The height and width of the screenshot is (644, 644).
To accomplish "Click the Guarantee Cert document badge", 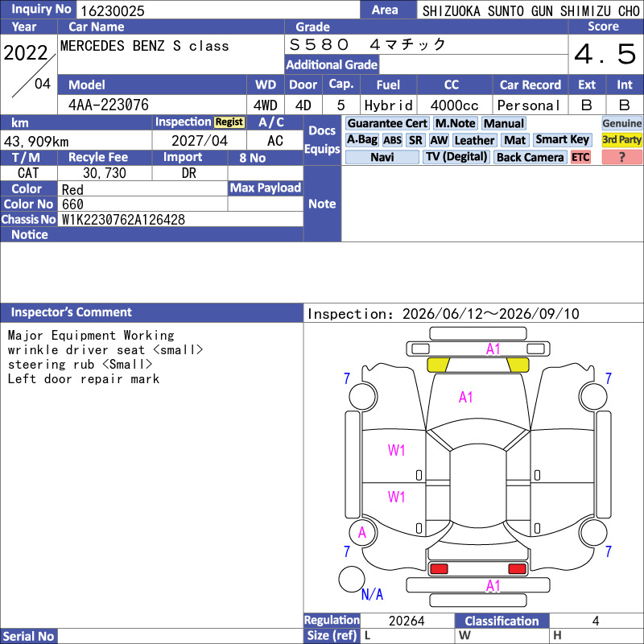I will (x=387, y=123).
